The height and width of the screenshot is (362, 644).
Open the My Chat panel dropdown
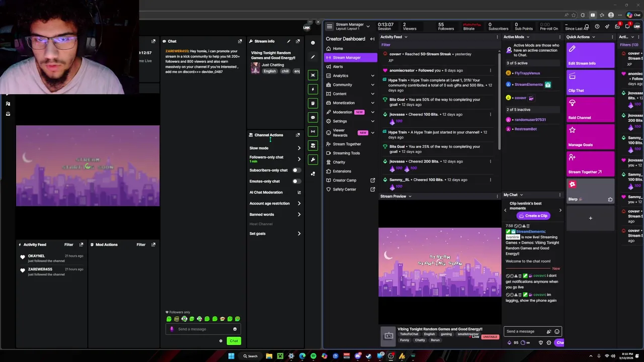point(521,195)
